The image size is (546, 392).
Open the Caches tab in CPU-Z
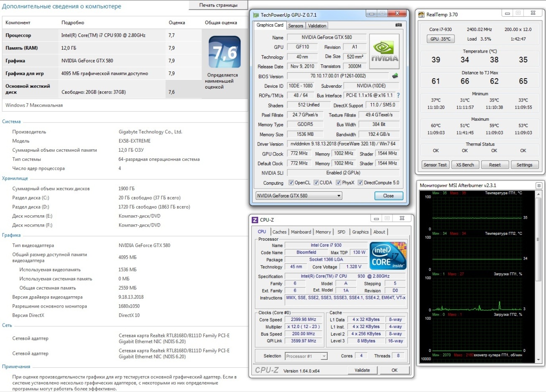pyautogui.click(x=280, y=232)
